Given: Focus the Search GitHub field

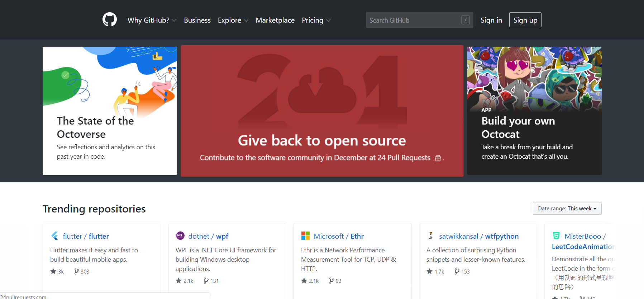Looking at the screenshot, I should (414, 20).
